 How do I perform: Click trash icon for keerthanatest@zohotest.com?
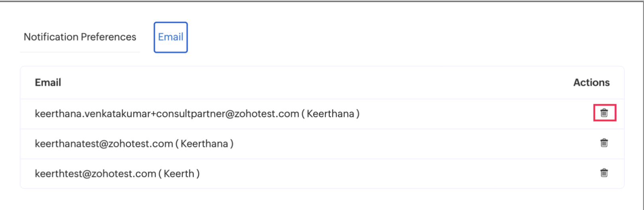click(604, 143)
